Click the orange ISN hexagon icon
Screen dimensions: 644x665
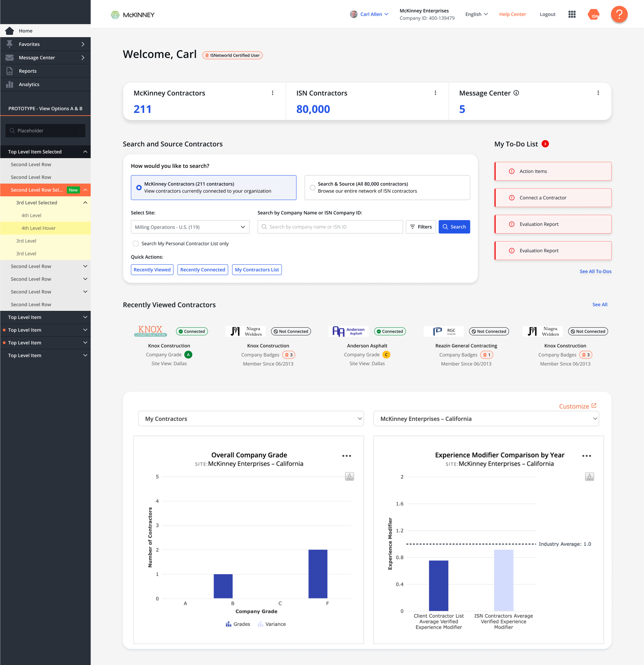point(594,14)
